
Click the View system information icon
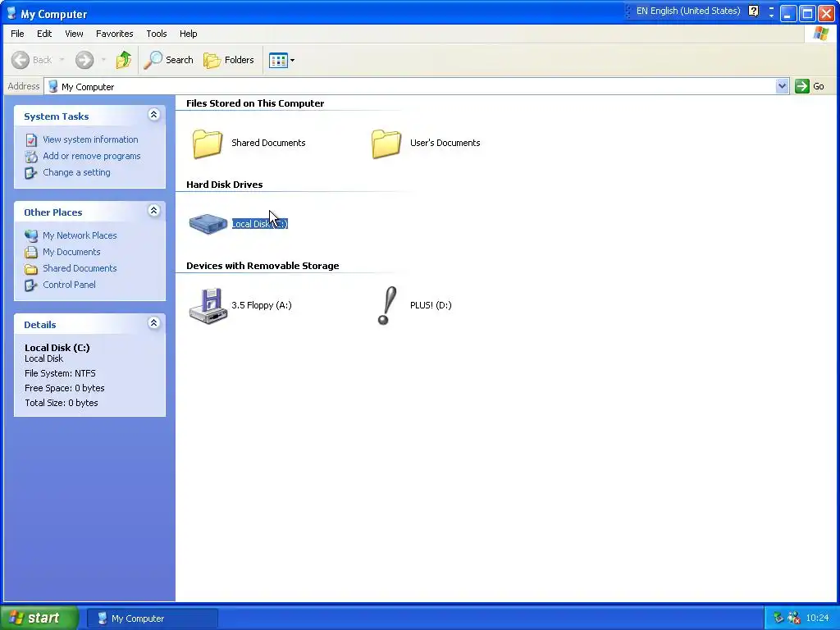click(x=31, y=139)
